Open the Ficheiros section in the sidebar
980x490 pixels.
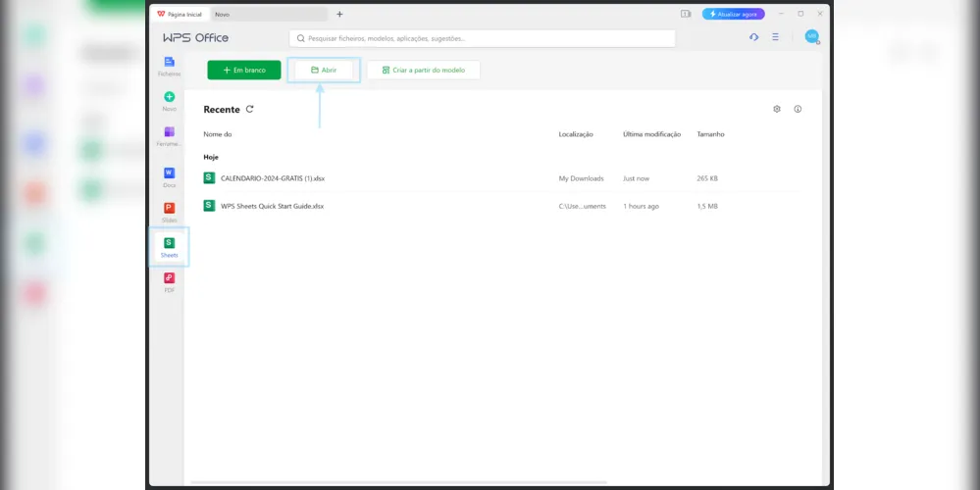coord(169,67)
